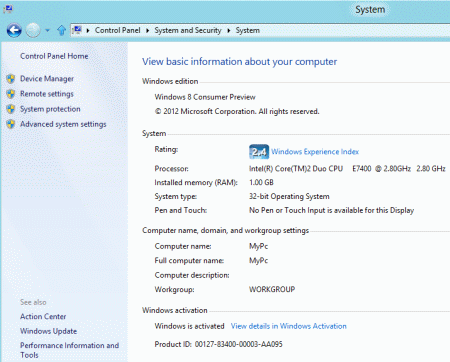This screenshot has width=450, height=362.
Task: Click shield icon beside Remote settings
Action: pyautogui.click(x=11, y=94)
